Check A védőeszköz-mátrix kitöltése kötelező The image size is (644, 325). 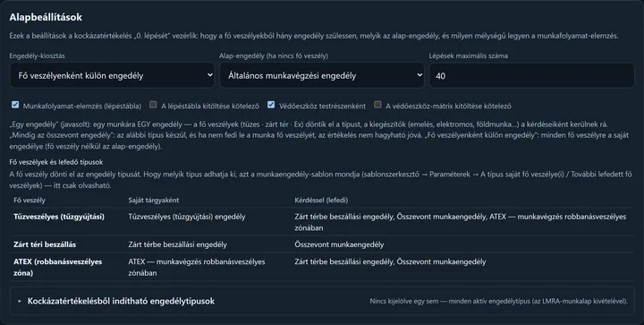point(377,105)
